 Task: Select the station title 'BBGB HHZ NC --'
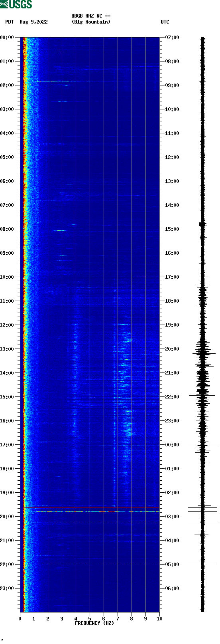tap(91, 16)
